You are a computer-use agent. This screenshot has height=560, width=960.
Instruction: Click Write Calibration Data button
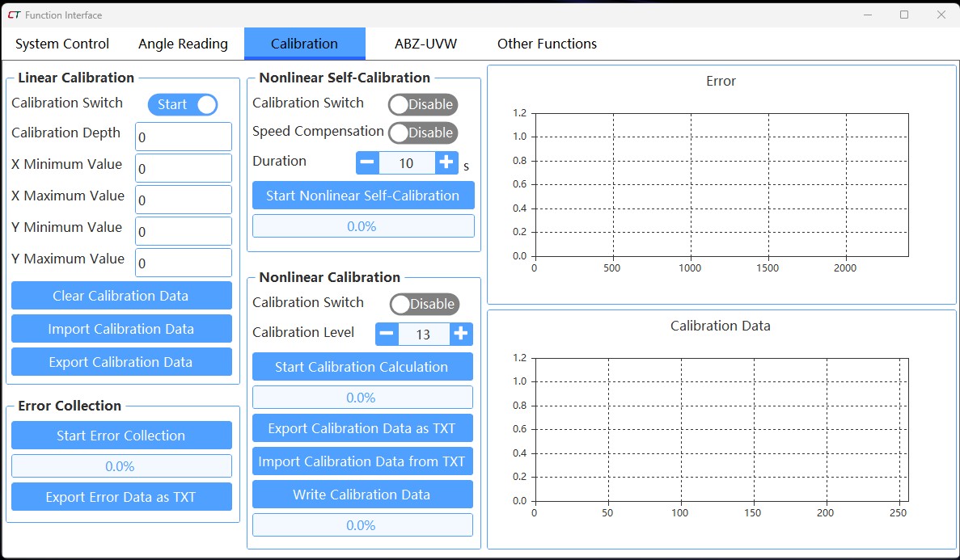click(x=362, y=495)
